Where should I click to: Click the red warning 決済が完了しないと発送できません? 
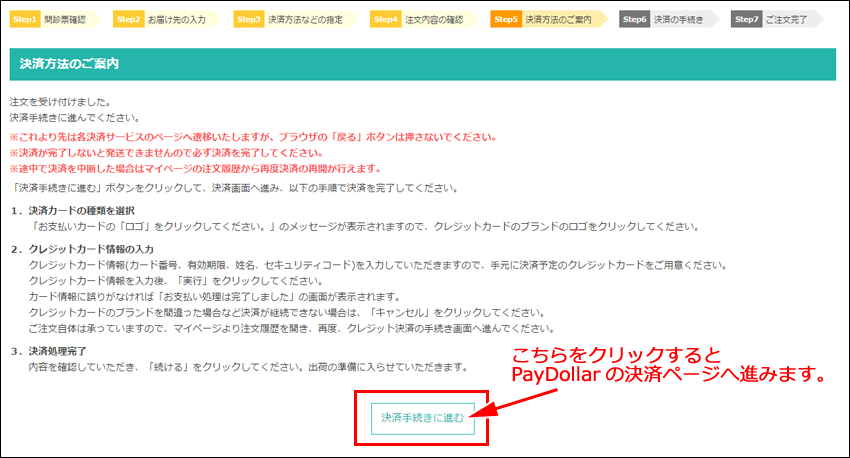[x=168, y=153]
